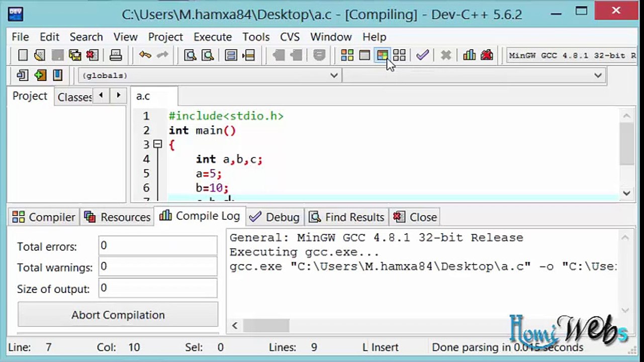This screenshot has width=644, height=362.
Task: Click Delete Profiling Information chart icon
Action: 487,55
